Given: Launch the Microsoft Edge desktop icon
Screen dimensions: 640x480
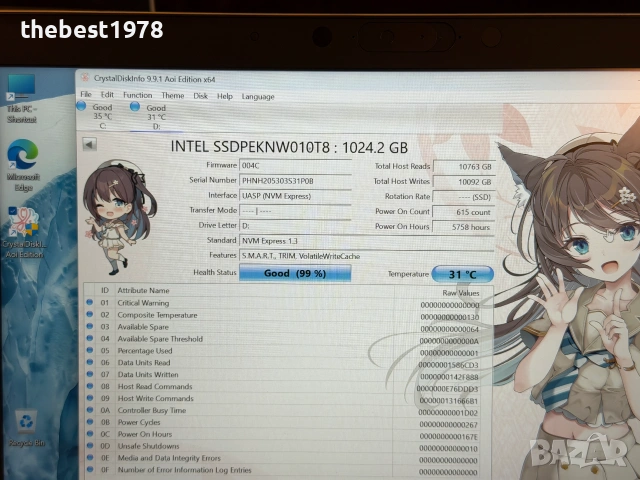Looking at the screenshot, I should point(23,165).
